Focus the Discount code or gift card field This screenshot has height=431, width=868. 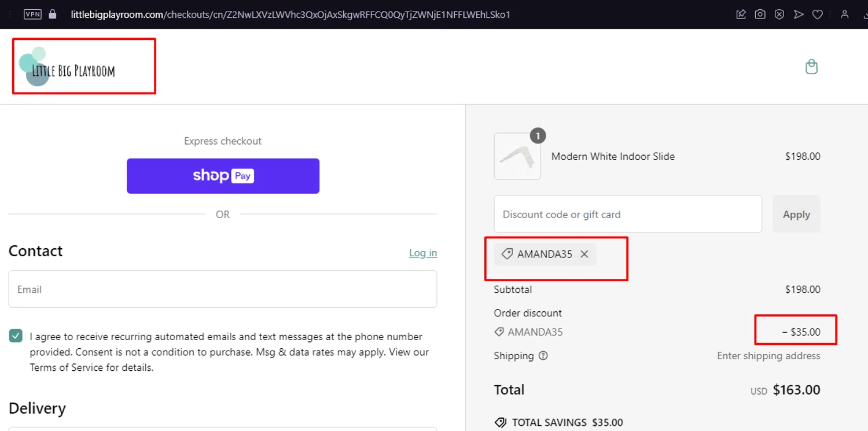[628, 214]
